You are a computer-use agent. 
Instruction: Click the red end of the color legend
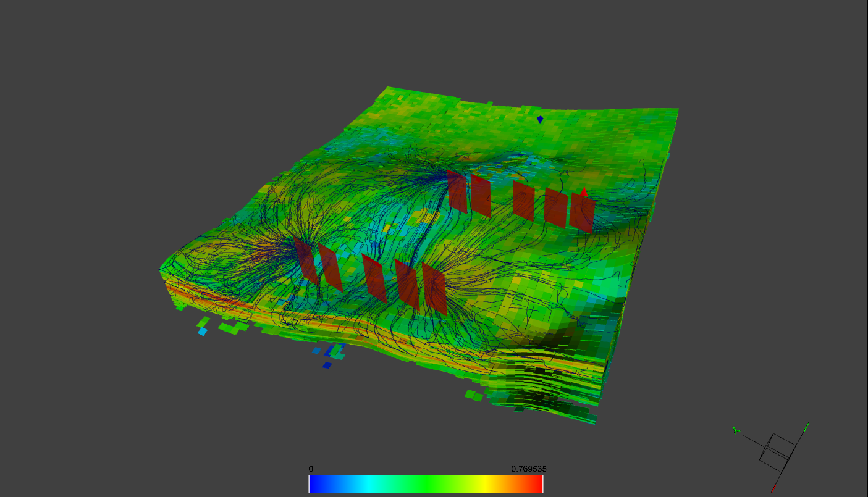click(535, 484)
